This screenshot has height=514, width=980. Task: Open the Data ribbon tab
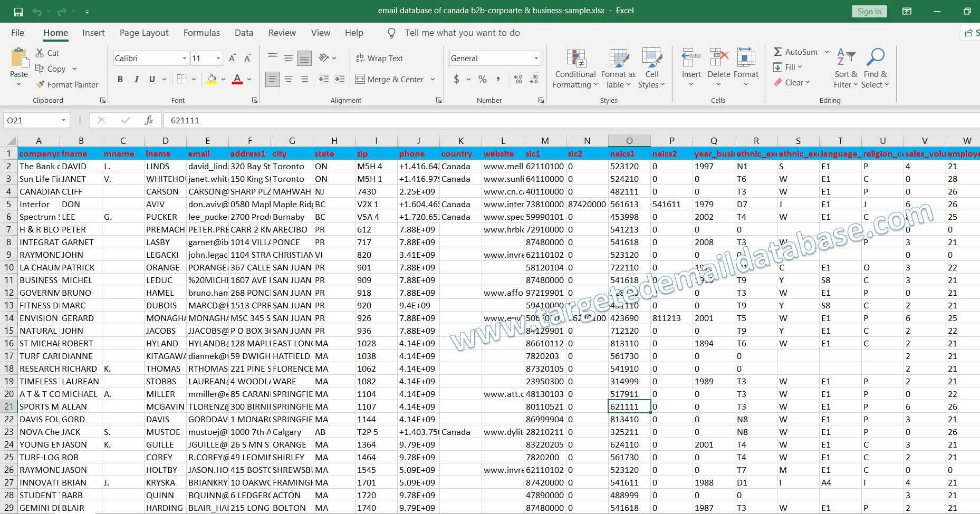244,33
